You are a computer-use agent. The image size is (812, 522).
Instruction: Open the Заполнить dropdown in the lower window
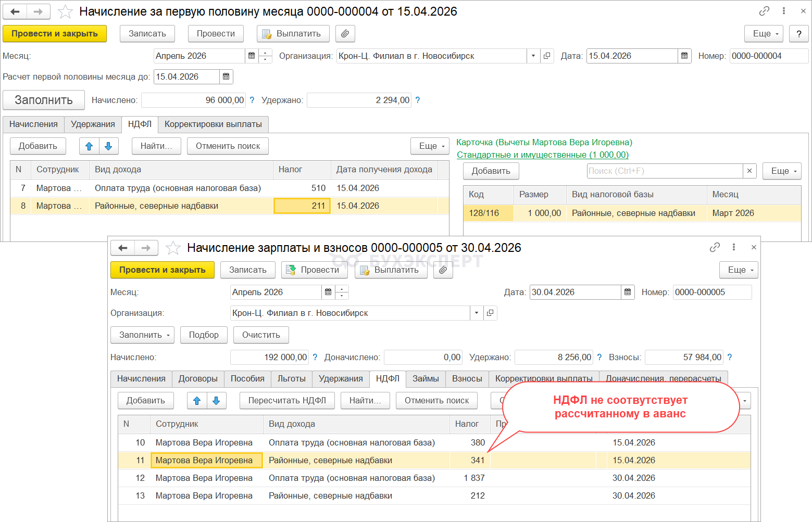(x=141, y=335)
